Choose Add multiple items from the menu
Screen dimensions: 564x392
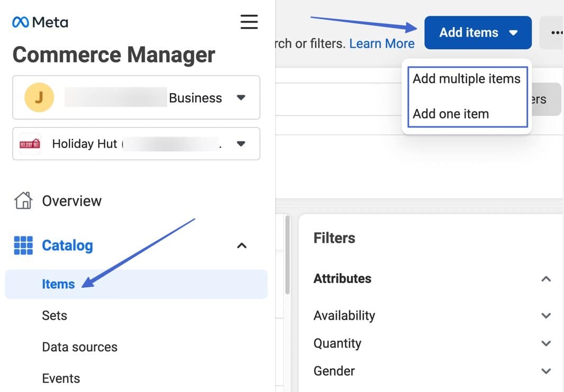(x=467, y=78)
